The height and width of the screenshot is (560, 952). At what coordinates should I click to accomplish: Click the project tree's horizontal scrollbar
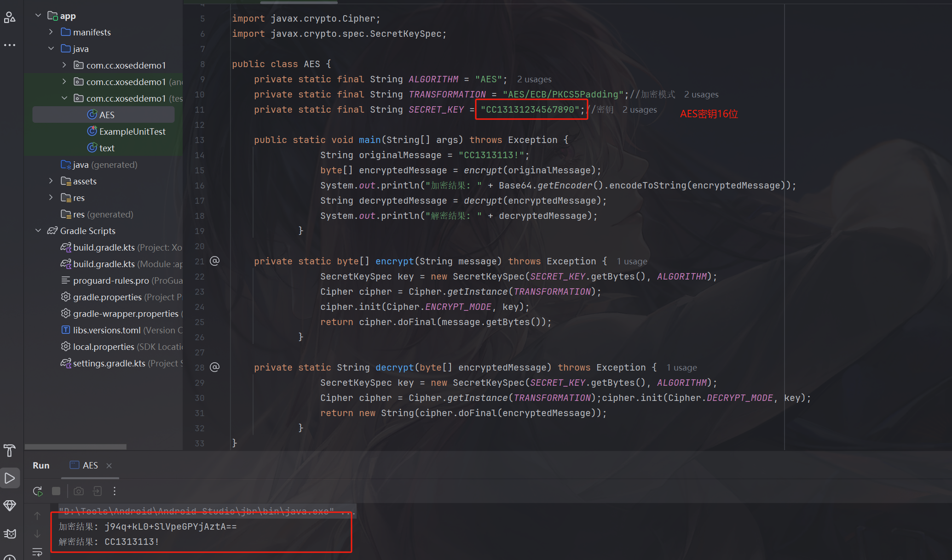75,447
